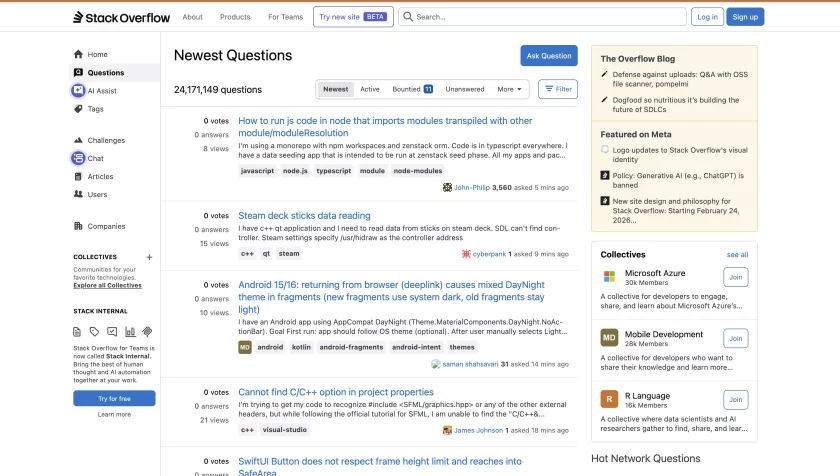Open the About page
840x476 pixels.
[192, 17]
